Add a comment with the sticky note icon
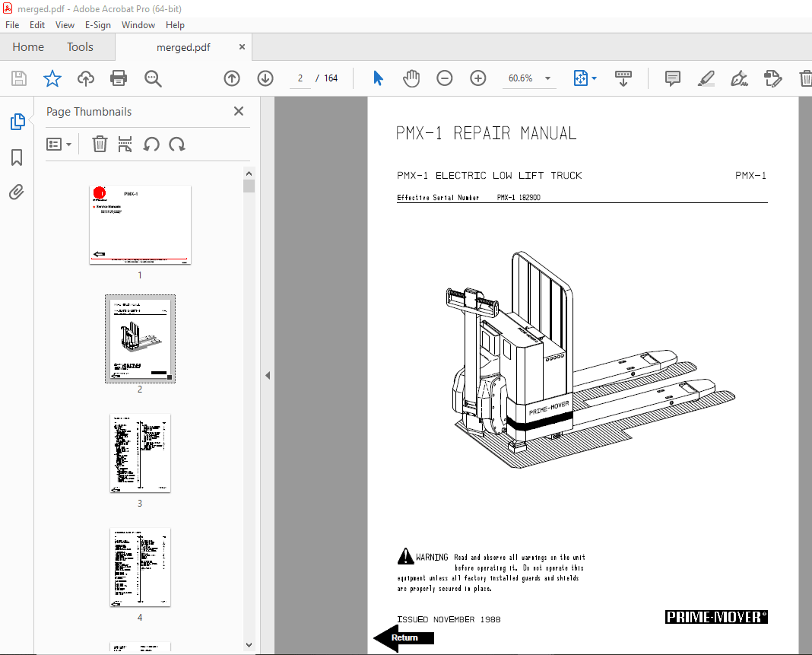This screenshot has height=655, width=812. tap(672, 78)
